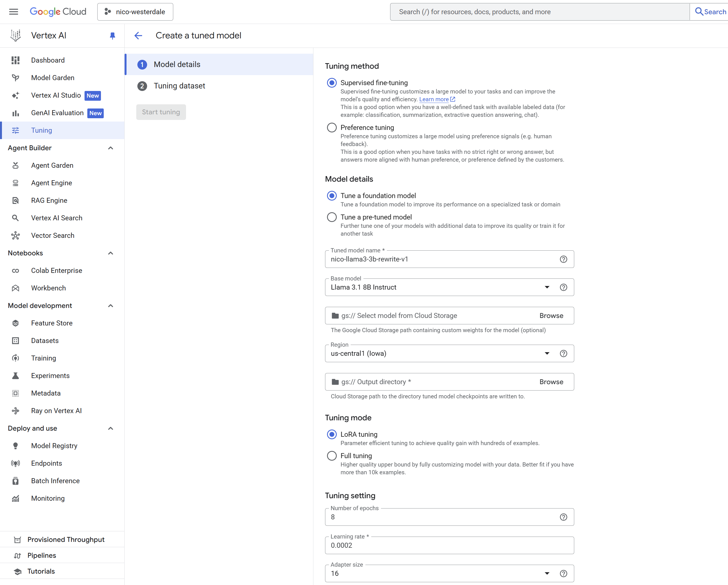Select Preference tuning radio button
728x585 pixels.
[331, 127]
